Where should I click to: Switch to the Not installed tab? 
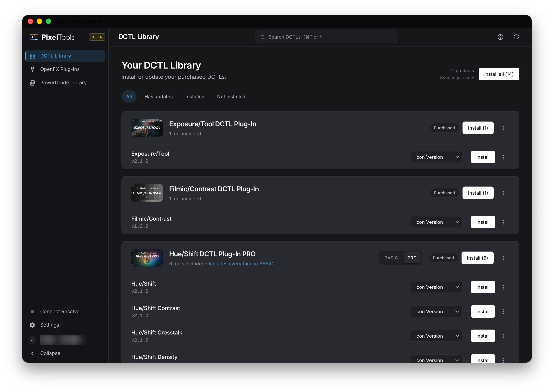231,97
